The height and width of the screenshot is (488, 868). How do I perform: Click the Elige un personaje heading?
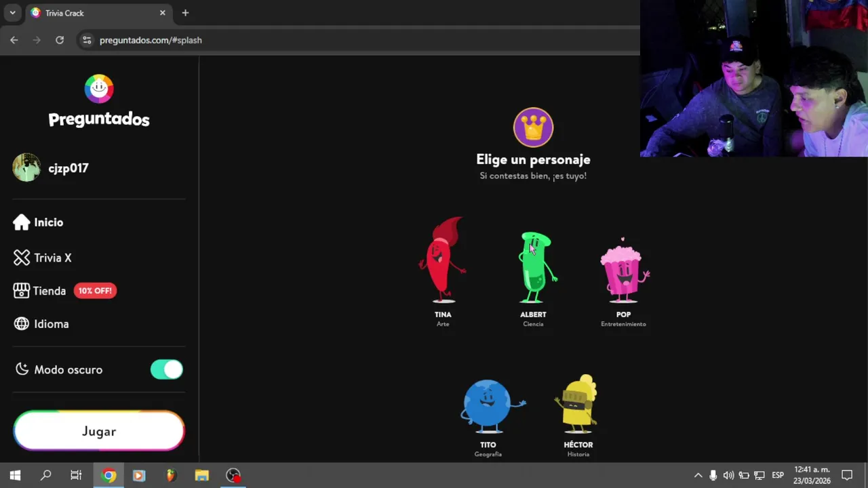[533, 159]
